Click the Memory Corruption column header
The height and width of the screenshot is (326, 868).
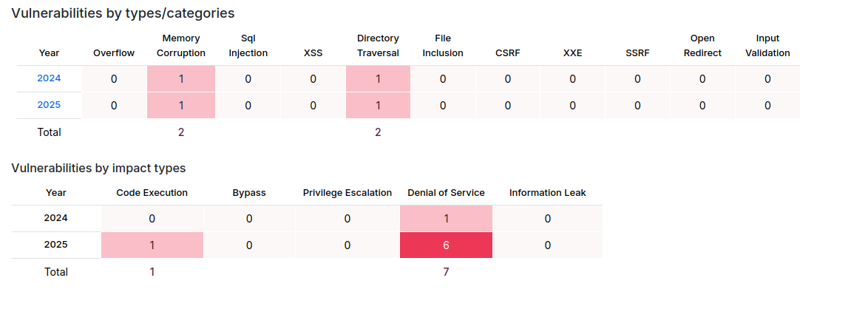pos(181,46)
